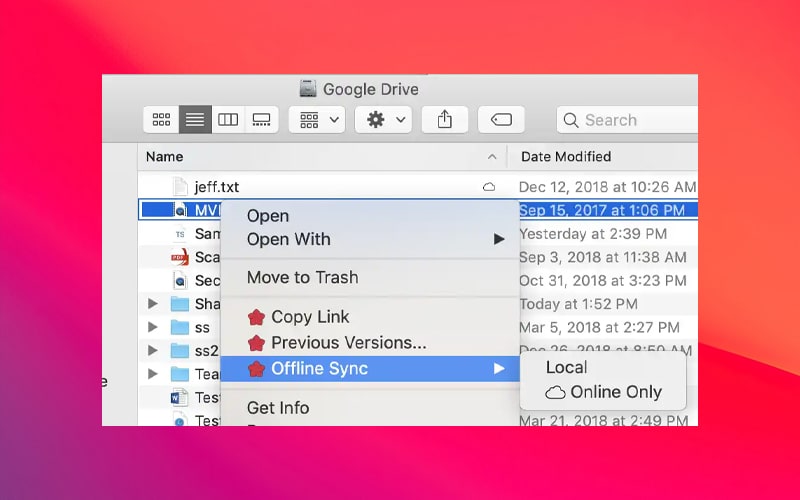Open the group-by arrangement dropdown
Image resolution: width=800 pixels, height=500 pixels.
pos(317,119)
